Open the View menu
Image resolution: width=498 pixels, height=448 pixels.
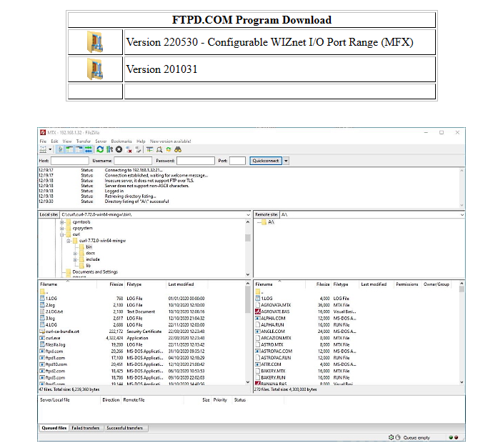tap(67, 141)
